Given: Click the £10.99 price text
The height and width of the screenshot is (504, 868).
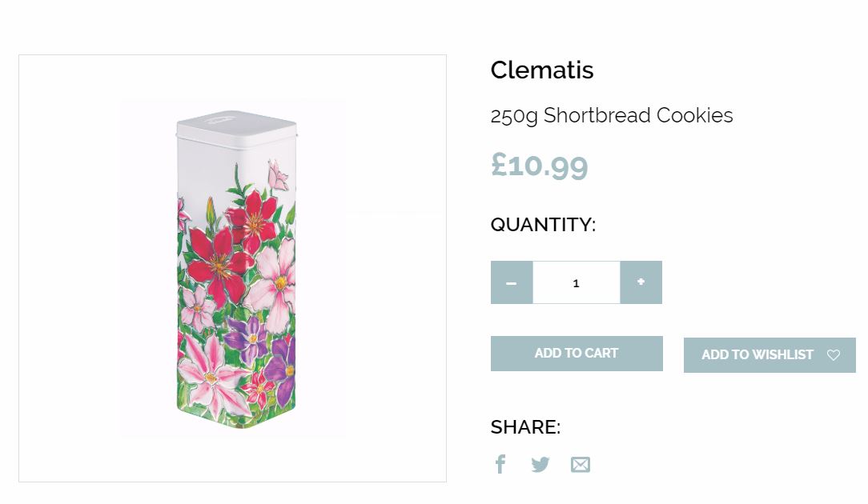Looking at the screenshot, I should point(540,165).
